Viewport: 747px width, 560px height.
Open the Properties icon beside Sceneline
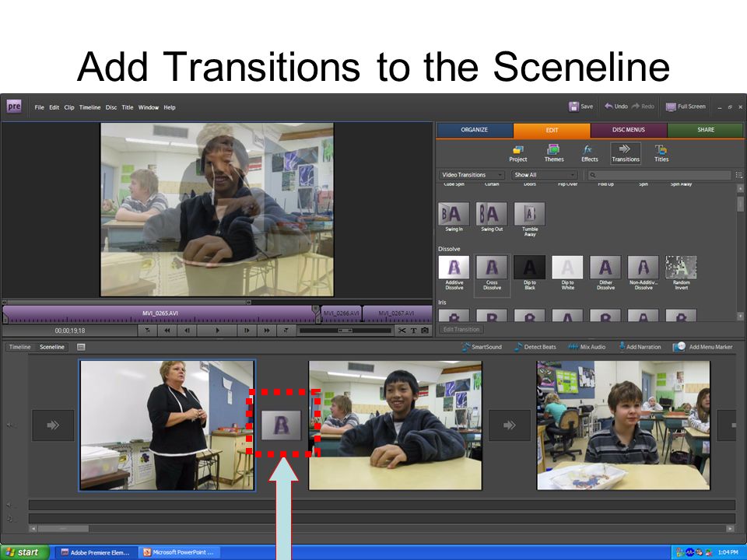pos(81,347)
